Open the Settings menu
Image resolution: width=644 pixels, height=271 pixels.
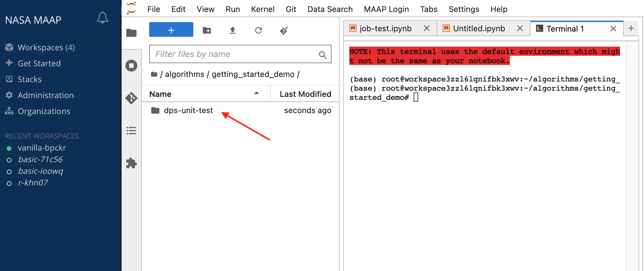[464, 9]
